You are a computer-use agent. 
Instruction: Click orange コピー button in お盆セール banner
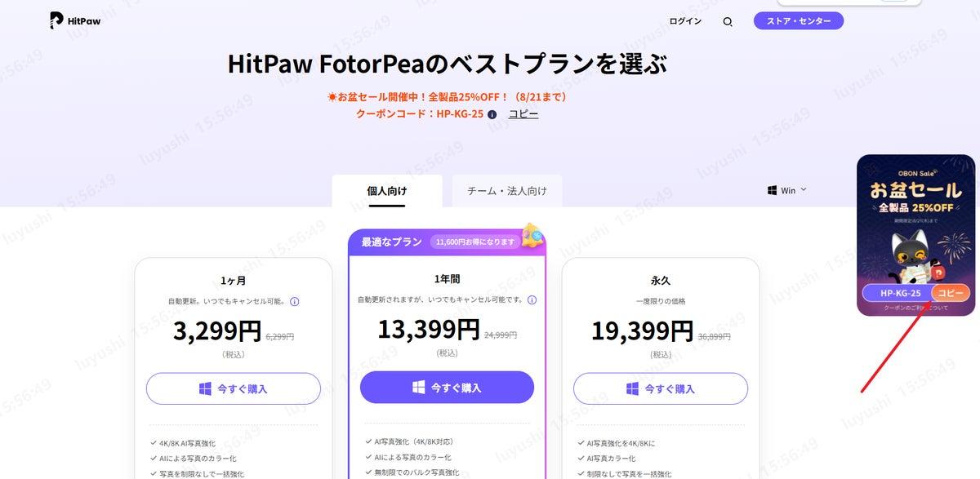[x=951, y=293]
